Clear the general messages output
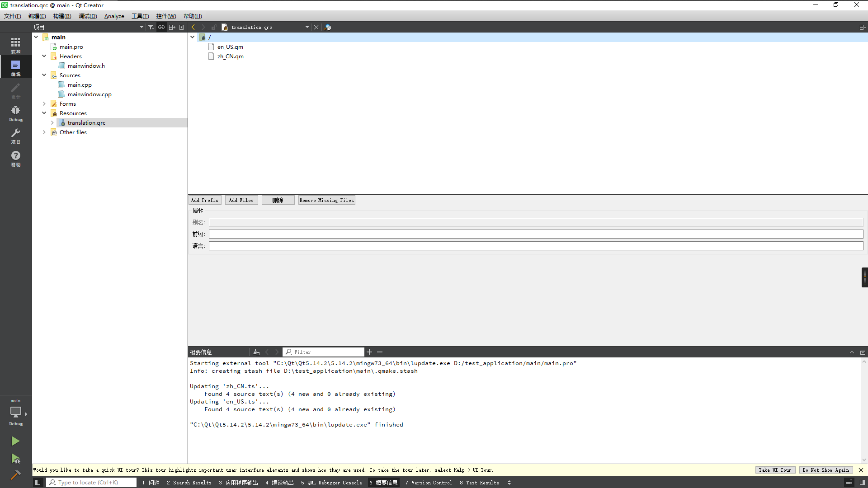 pos(256,352)
